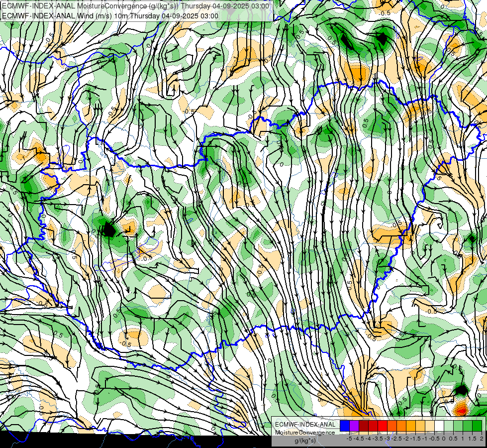Click the dark red legend swatch above -4

[364, 426]
